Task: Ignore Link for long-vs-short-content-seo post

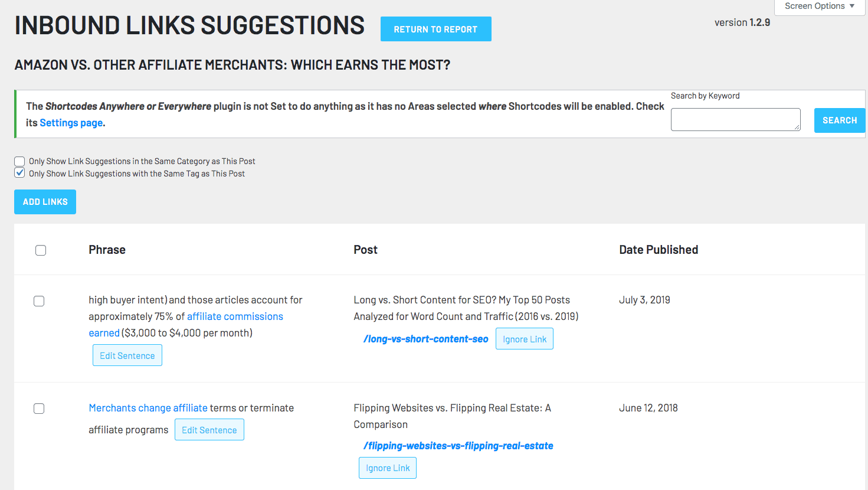Action: pyautogui.click(x=524, y=339)
